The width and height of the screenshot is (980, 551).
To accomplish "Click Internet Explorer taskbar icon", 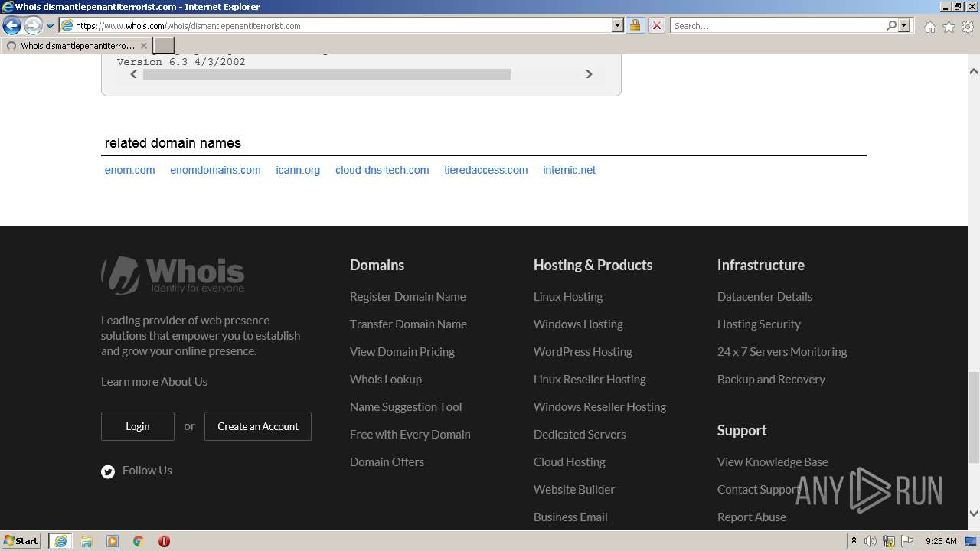I will click(60, 541).
